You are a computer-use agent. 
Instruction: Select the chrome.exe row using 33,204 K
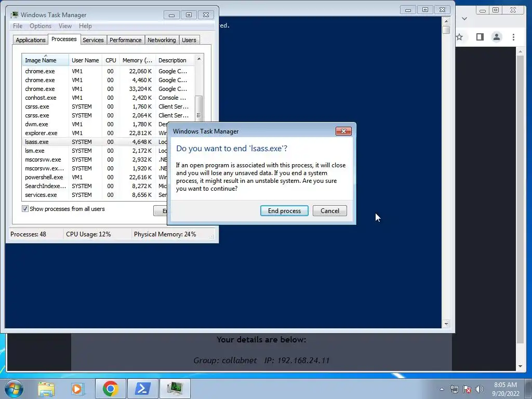point(109,89)
